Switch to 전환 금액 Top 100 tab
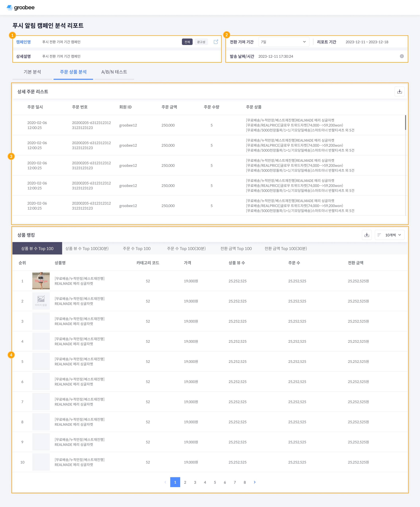The image size is (420, 507). pos(236,248)
